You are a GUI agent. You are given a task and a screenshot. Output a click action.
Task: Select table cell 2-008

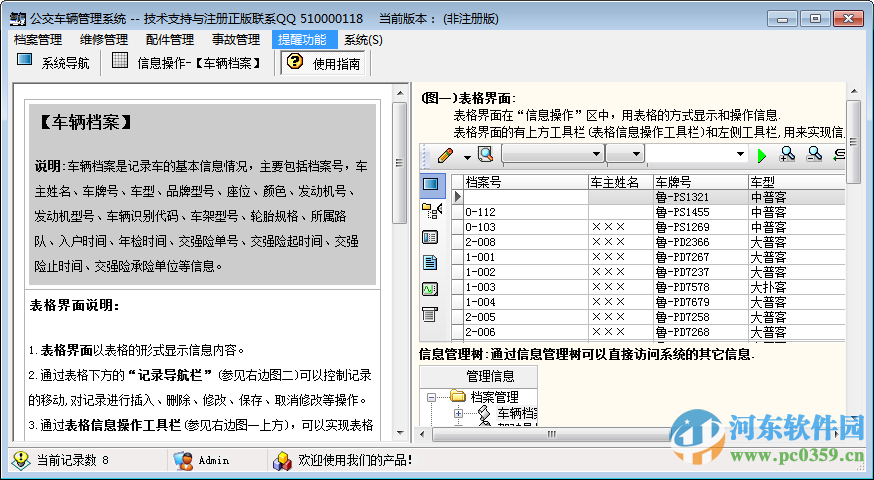point(526,242)
